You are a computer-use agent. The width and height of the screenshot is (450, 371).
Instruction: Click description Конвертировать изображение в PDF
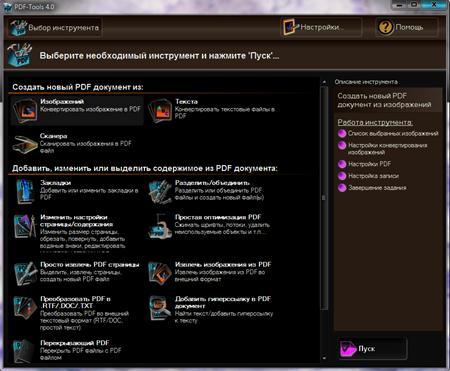(x=90, y=109)
